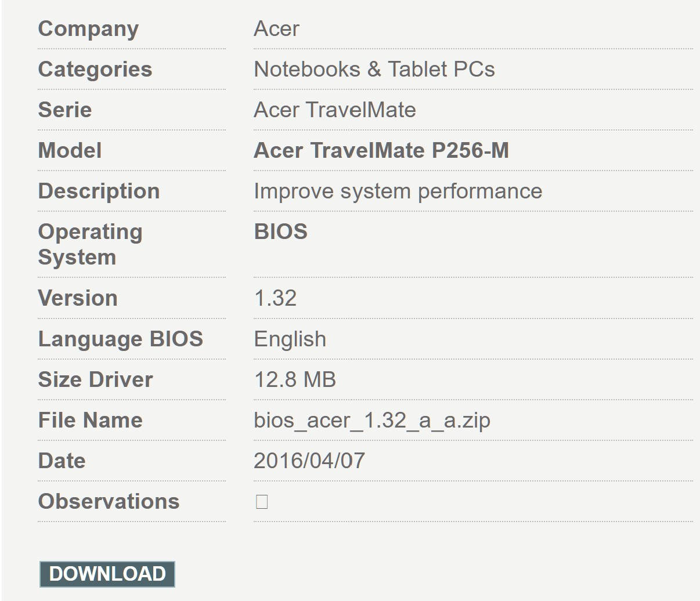This screenshot has height=601, width=700.
Task: Click the BIOS operating system value
Action: pyautogui.click(x=281, y=231)
